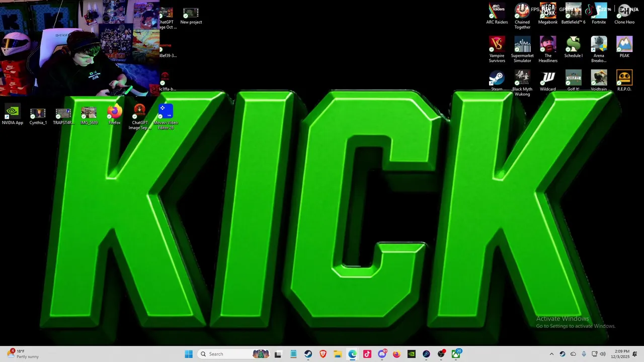Select ChatGPT Image Sep file icon
644x362 pixels.
coord(140,117)
